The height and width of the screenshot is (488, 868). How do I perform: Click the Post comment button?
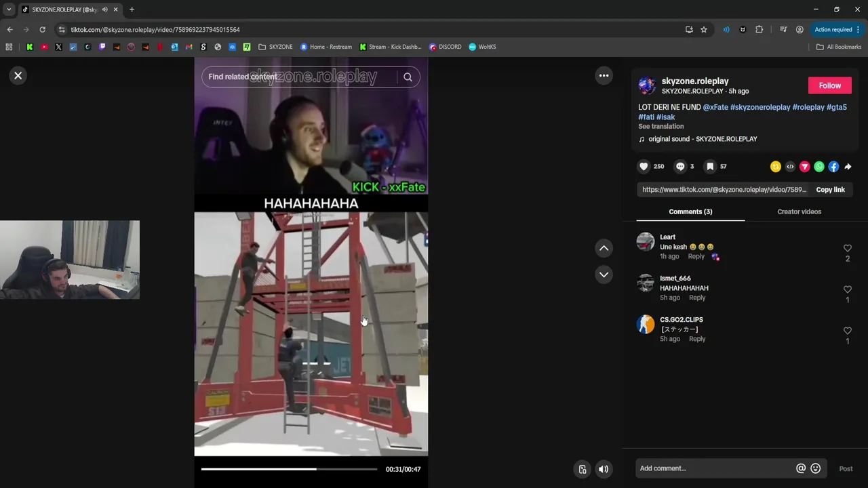[x=846, y=468]
